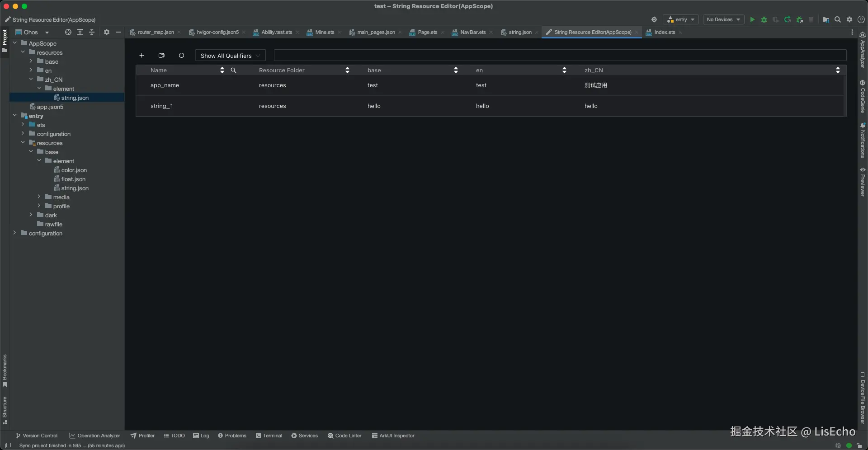Open Project Structure folder icon in top toolbar

(x=826, y=19)
